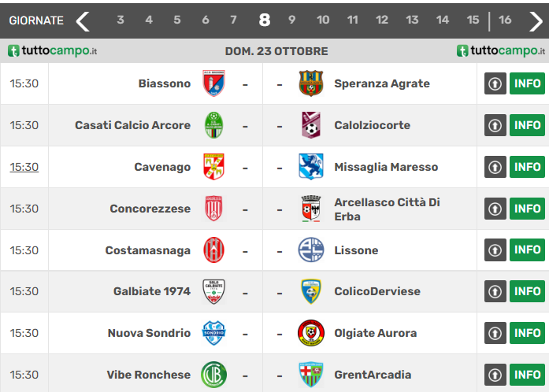Open INFO for Nuova Sondrio match
This screenshot has width=549, height=392.
pyautogui.click(x=526, y=333)
